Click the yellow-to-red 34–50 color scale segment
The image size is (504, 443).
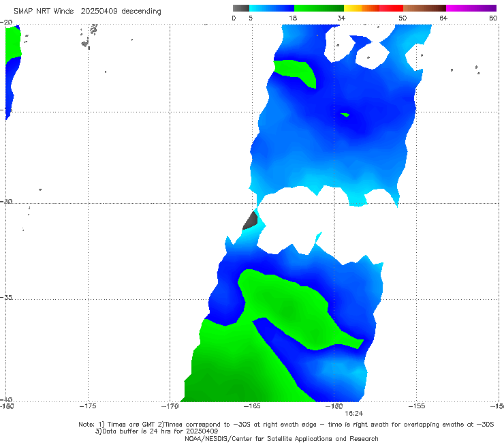point(373,8)
